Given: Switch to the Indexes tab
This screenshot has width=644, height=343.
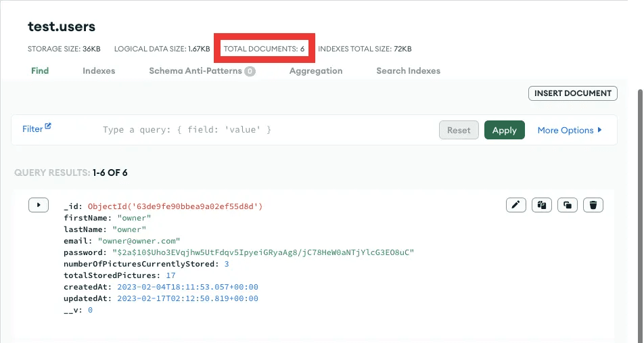Looking at the screenshot, I should point(99,70).
